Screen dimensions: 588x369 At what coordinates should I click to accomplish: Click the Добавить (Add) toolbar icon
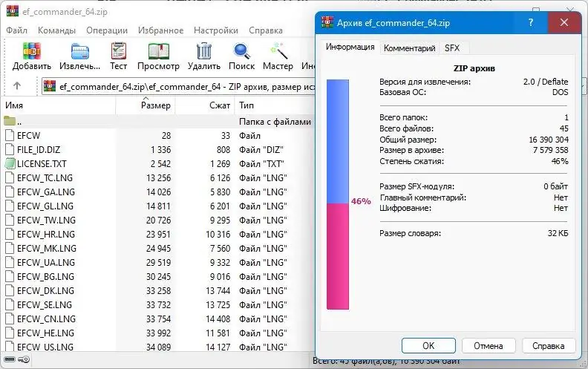coord(31,51)
